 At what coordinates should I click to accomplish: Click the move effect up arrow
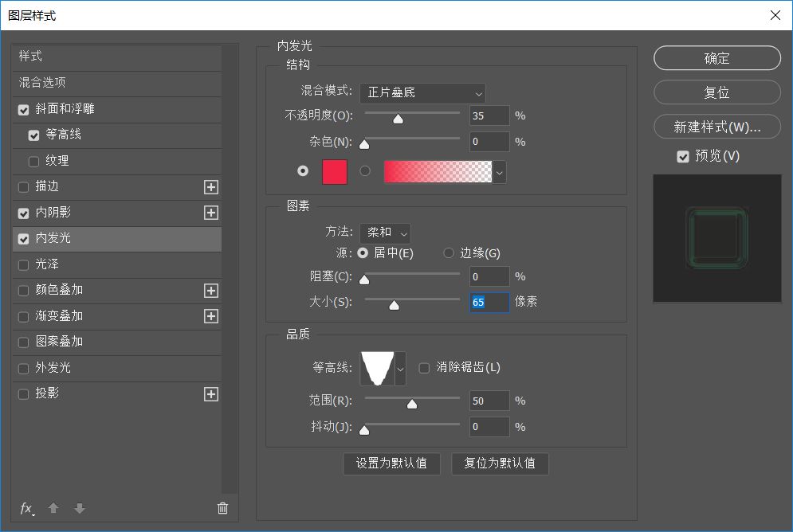(53, 508)
